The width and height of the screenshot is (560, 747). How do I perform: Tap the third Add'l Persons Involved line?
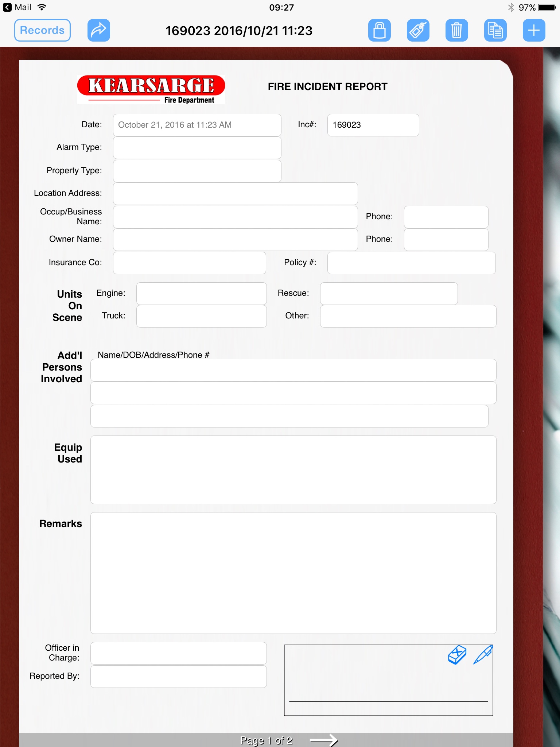point(289,416)
